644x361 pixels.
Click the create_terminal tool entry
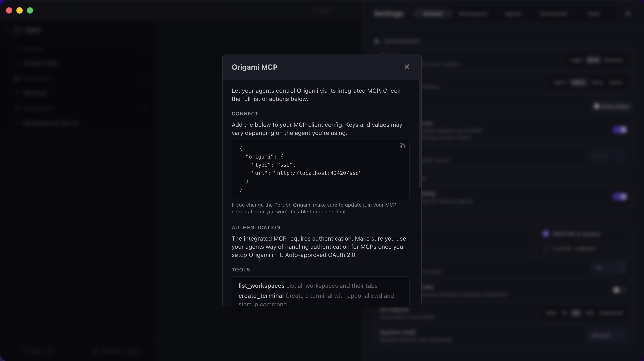pyautogui.click(x=261, y=295)
